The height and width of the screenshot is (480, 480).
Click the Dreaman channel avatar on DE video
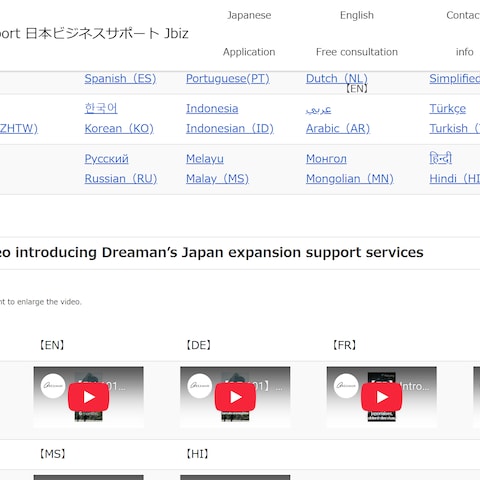tap(200, 386)
